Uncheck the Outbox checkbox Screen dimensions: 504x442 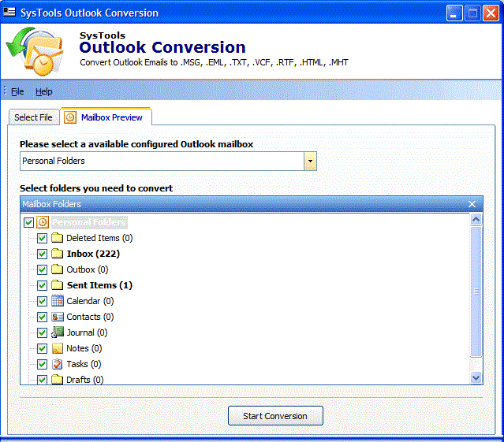click(x=42, y=269)
